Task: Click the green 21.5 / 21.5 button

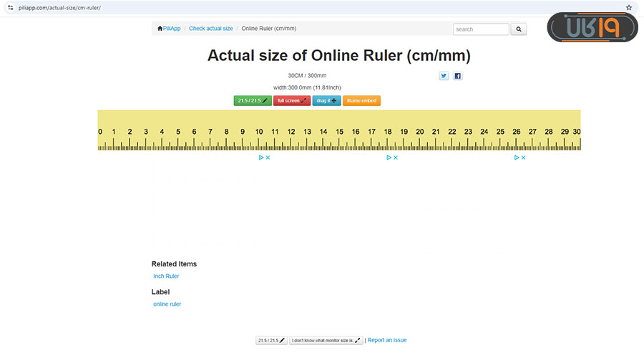Action: [253, 101]
